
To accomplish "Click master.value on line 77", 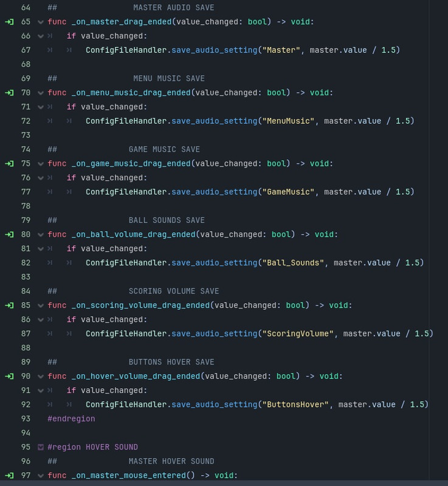I will click(x=353, y=192).
